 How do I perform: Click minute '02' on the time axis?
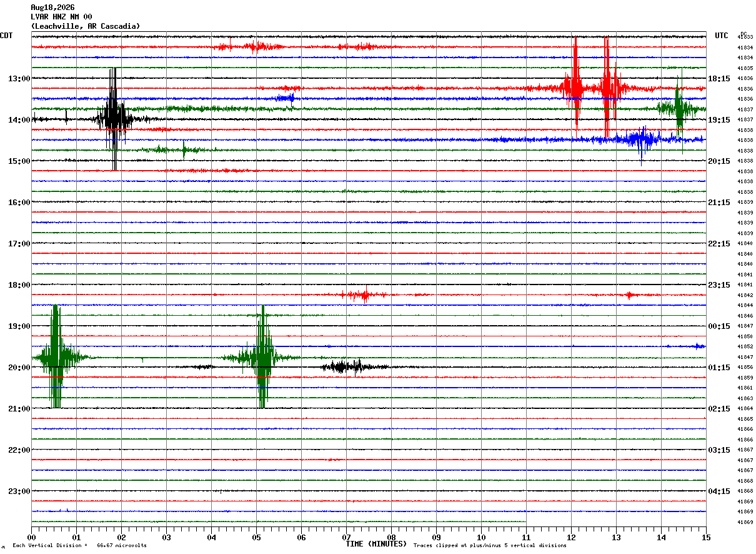[121, 537]
